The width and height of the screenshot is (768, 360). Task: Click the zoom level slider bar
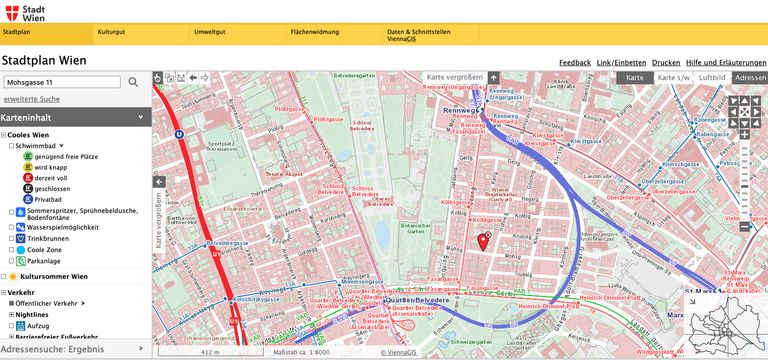(x=744, y=180)
